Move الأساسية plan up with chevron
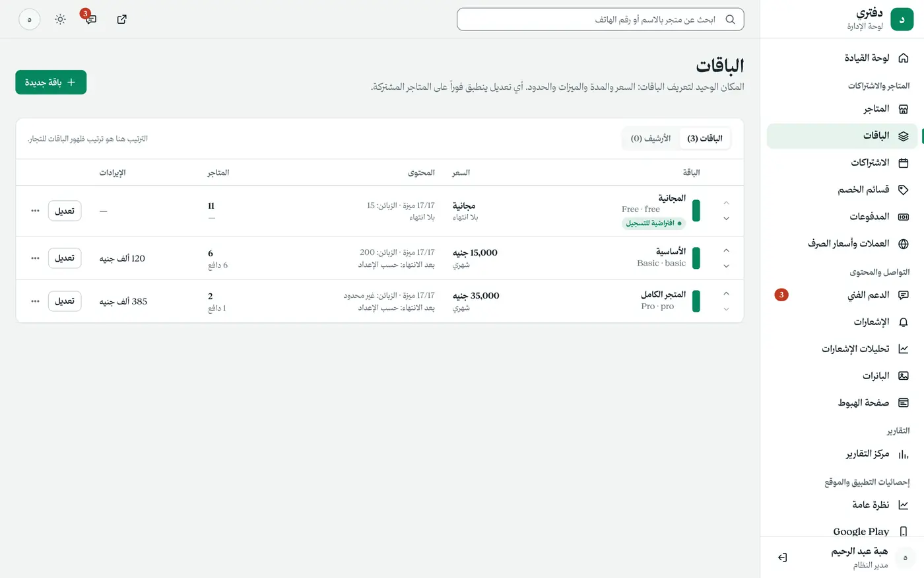The image size is (924, 578). [x=726, y=251]
